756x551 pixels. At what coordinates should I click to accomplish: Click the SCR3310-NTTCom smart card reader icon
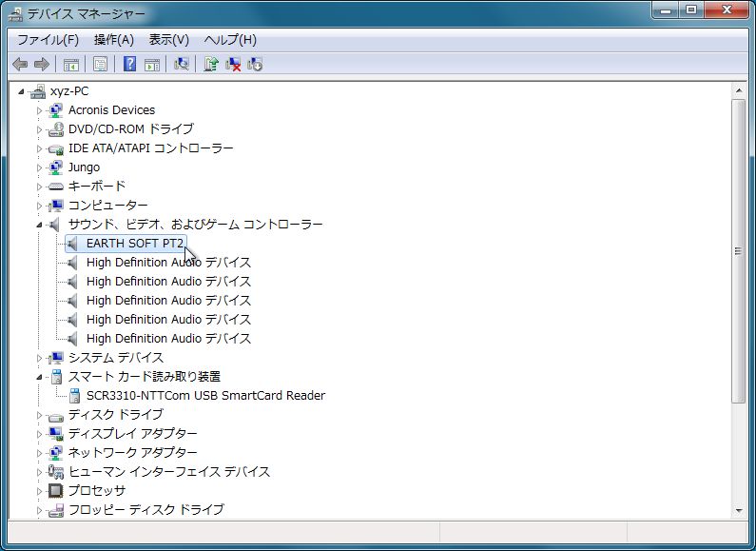pyautogui.click(x=74, y=396)
